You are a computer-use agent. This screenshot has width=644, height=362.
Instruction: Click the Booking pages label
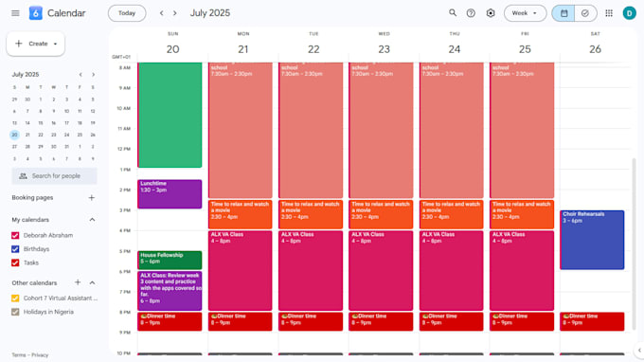click(x=32, y=198)
